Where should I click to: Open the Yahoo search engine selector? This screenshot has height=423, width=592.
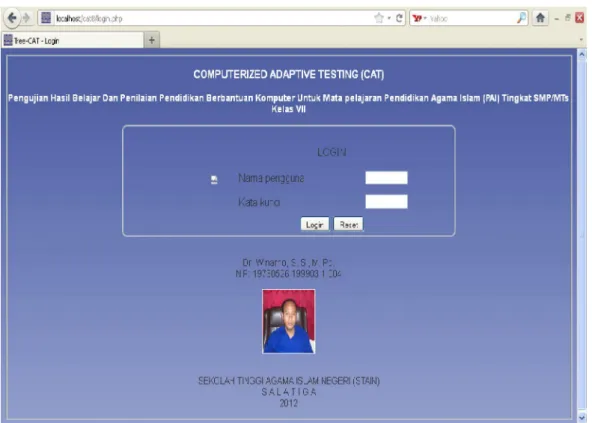[419, 18]
